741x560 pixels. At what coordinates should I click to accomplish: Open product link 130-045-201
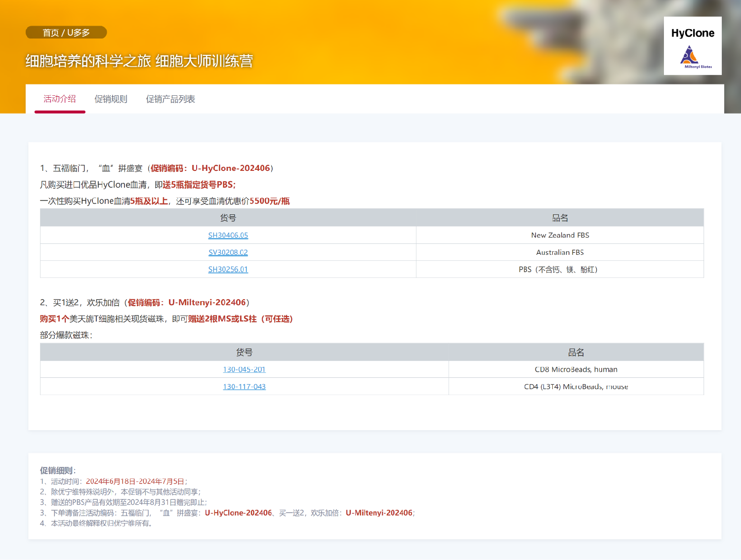tap(244, 369)
